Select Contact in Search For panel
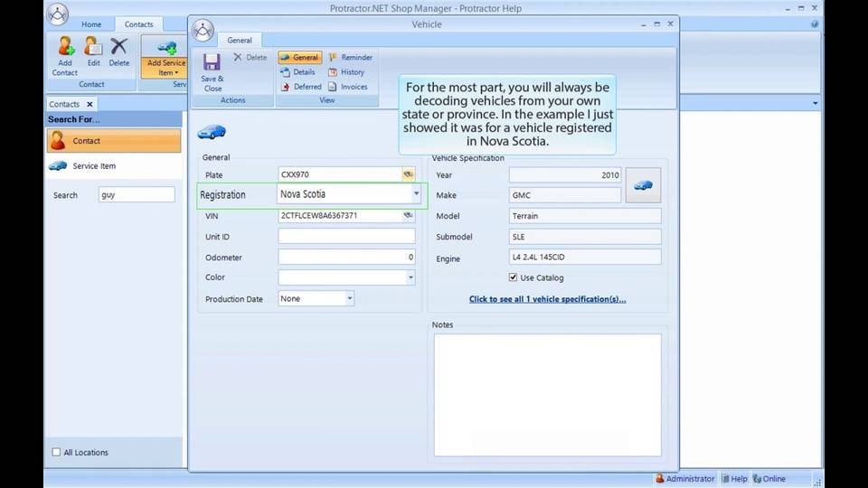 [114, 141]
